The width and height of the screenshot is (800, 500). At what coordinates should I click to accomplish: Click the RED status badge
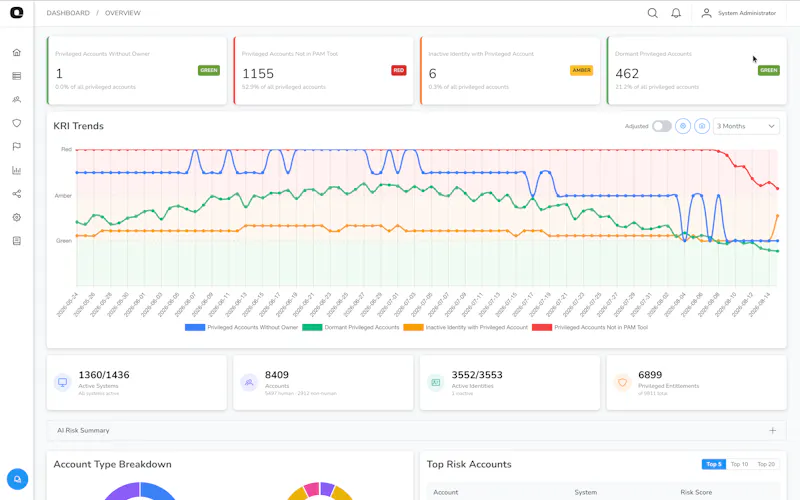pyautogui.click(x=399, y=70)
